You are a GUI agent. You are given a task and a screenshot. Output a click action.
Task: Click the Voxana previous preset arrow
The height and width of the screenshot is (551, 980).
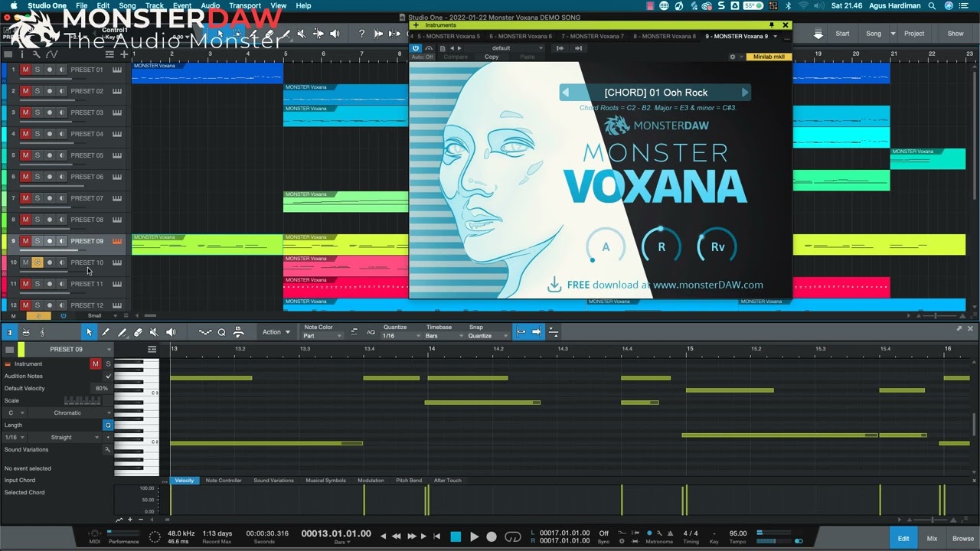click(x=566, y=93)
